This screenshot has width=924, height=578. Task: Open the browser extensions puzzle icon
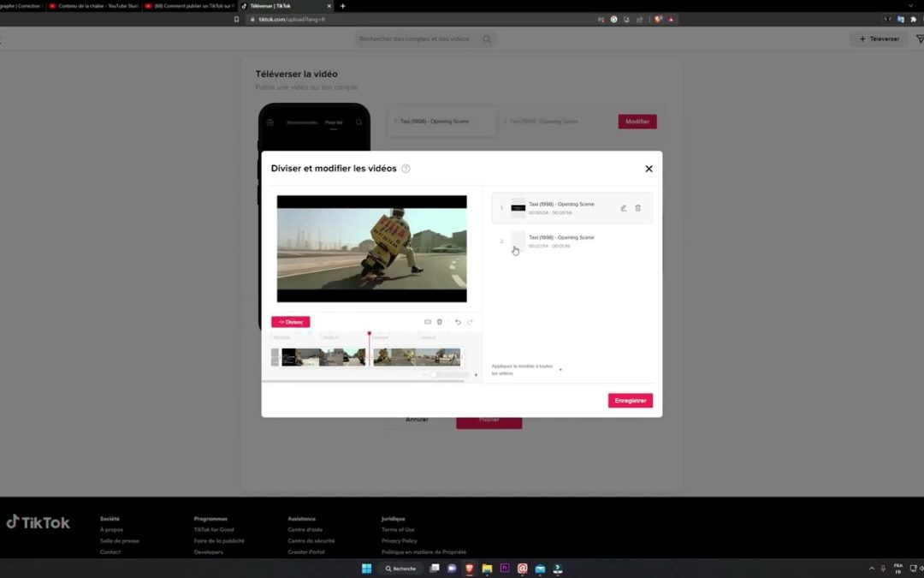[914, 20]
